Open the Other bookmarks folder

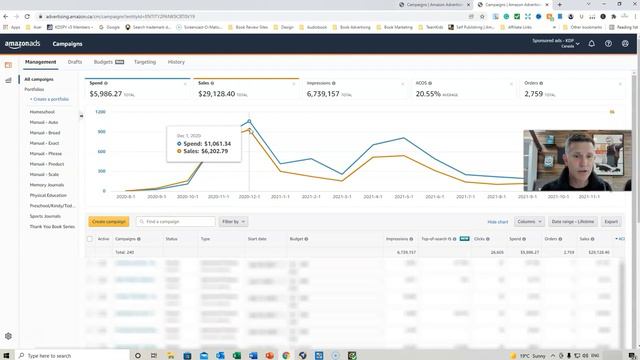[x=582, y=27]
